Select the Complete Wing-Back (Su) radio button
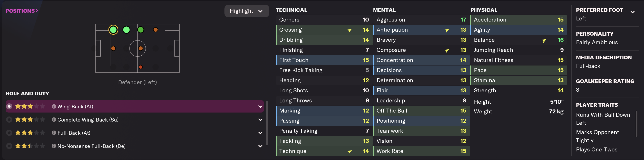 pos(9,120)
